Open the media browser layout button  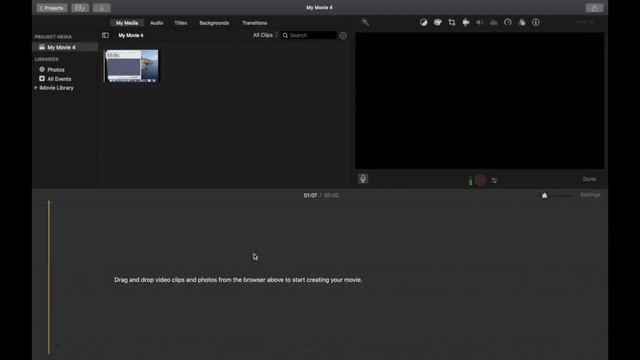pyautogui.click(x=80, y=8)
